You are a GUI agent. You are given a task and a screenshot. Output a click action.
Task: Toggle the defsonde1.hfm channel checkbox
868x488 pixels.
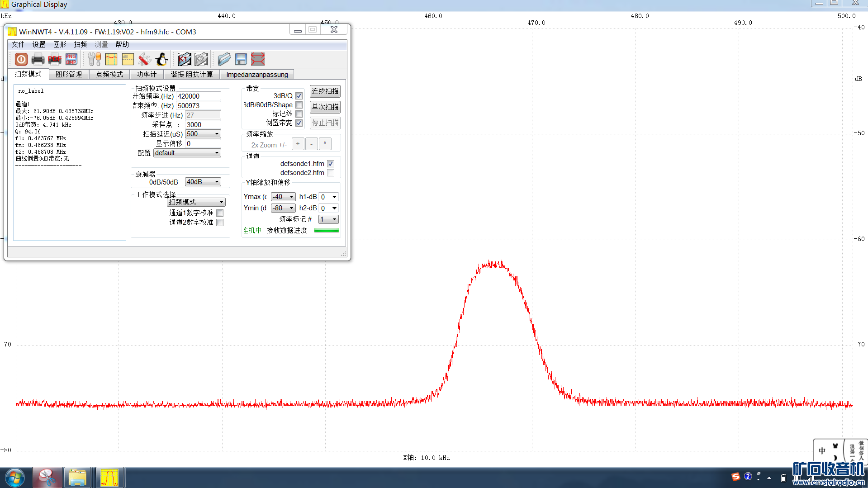tap(331, 164)
